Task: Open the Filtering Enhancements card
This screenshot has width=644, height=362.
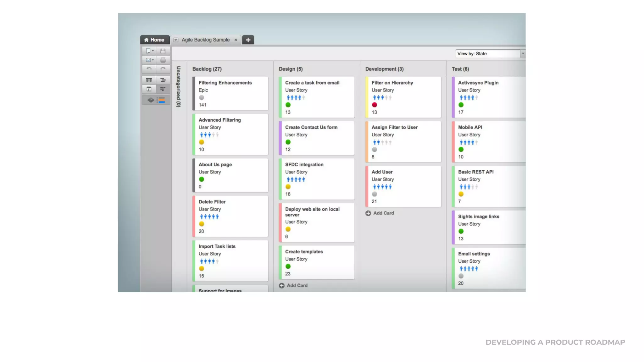Action: click(x=230, y=93)
